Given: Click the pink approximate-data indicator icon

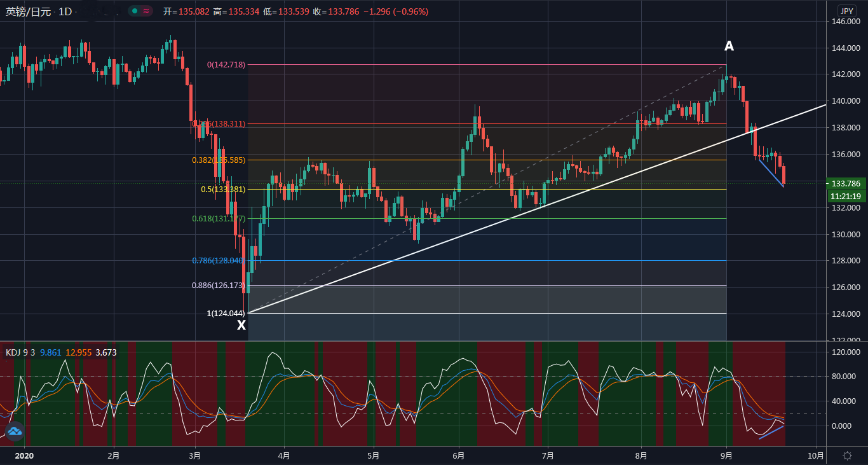Looking at the screenshot, I should (x=146, y=11).
